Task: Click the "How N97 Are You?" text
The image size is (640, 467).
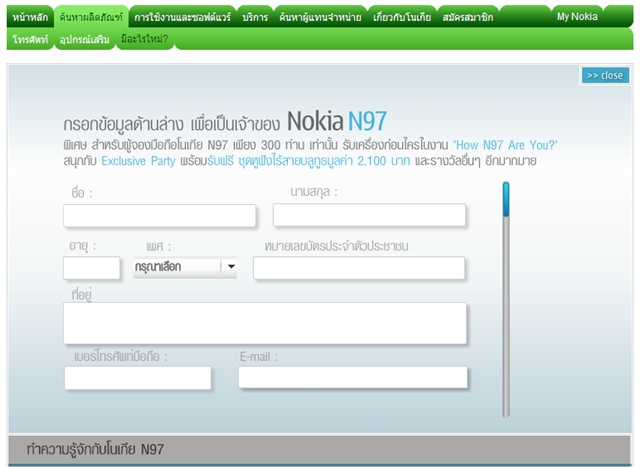Action: [x=505, y=145]
